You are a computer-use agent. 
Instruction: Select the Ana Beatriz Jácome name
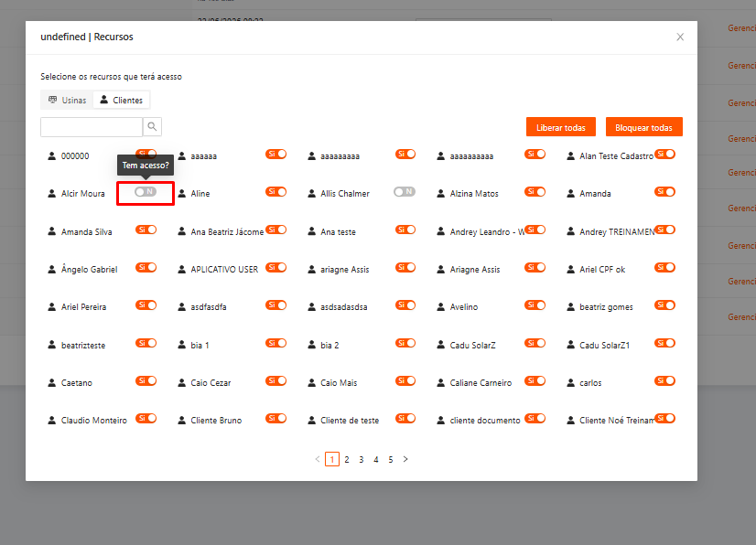[227, 231]
